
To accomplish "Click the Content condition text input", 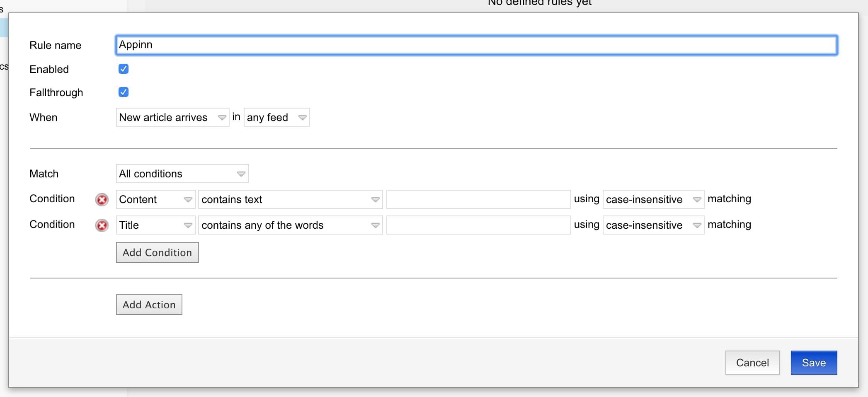I will pyautogui.click(x=479, y=199).
